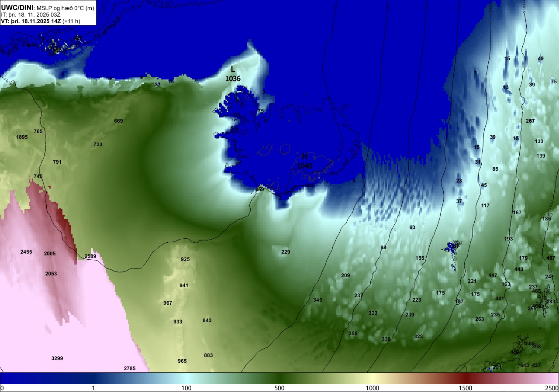Image resolution: width=559 pixels, height=392 pixels.
Task: Click the height value '933'
Action: (178, 322)
